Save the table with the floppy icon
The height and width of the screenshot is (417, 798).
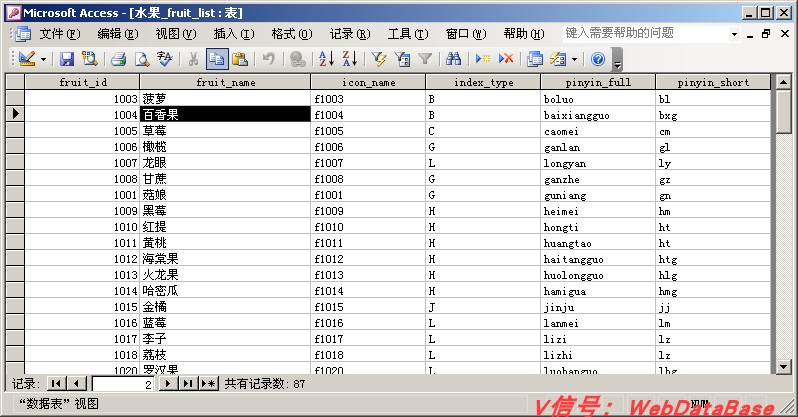[67, 59]
